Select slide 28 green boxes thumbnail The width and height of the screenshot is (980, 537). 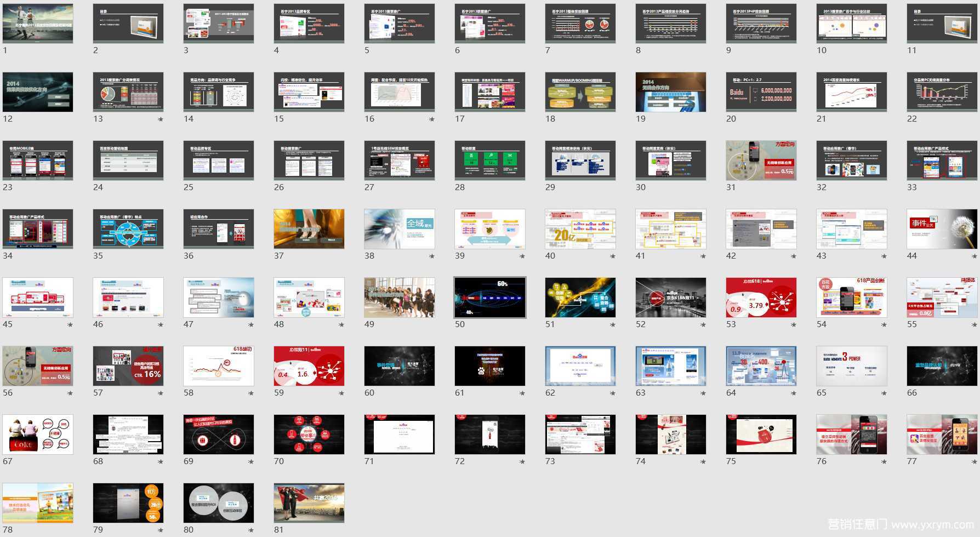(490, 161)
